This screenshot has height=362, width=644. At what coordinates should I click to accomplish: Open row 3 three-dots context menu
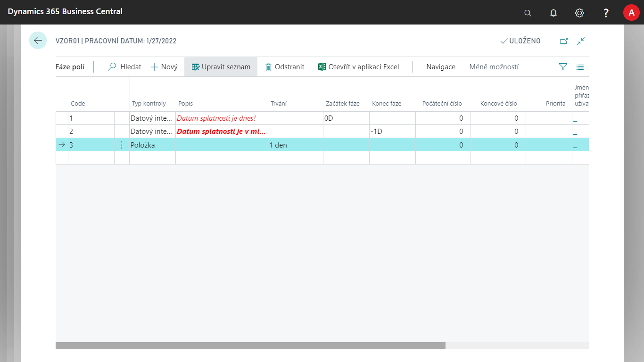point(122,145)
